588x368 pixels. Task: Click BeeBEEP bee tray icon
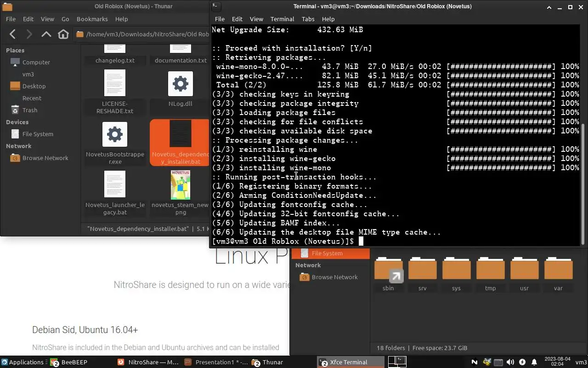click(487, 362)
